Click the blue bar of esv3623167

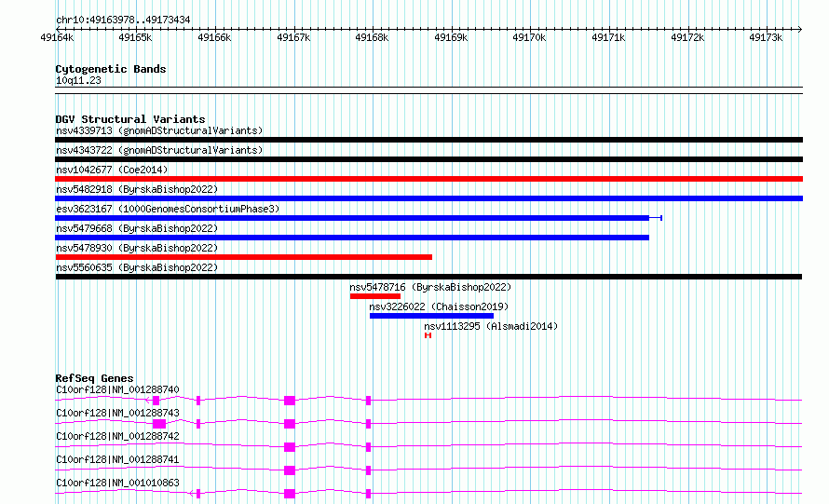[x=352, y=218]
